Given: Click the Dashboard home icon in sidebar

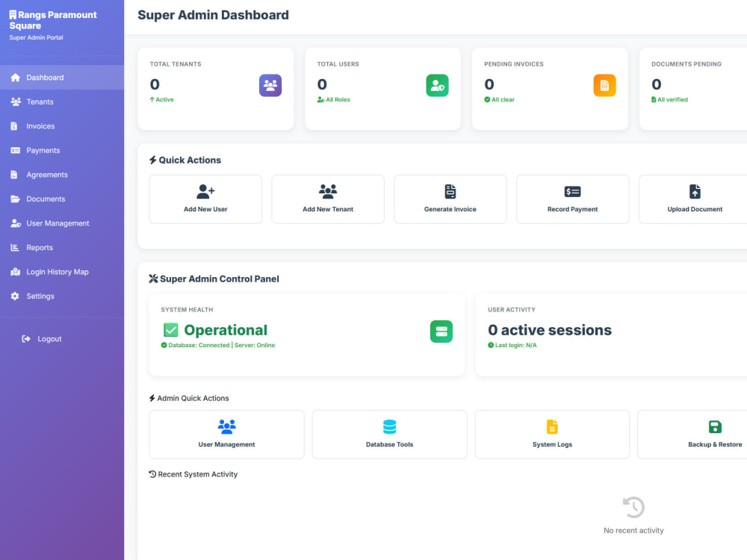Looking at the screenshot, I should (15, 78).
